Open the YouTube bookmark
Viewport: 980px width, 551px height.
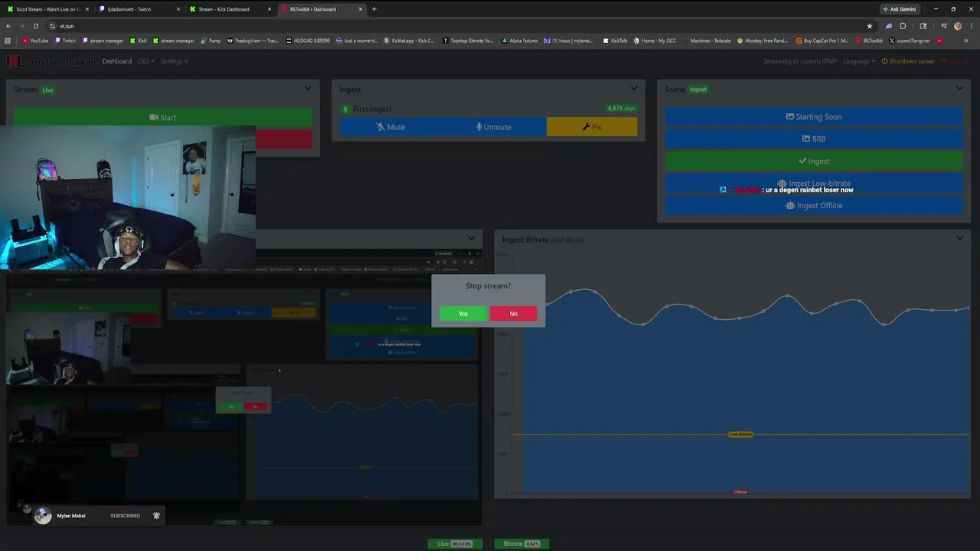point(35,41)
